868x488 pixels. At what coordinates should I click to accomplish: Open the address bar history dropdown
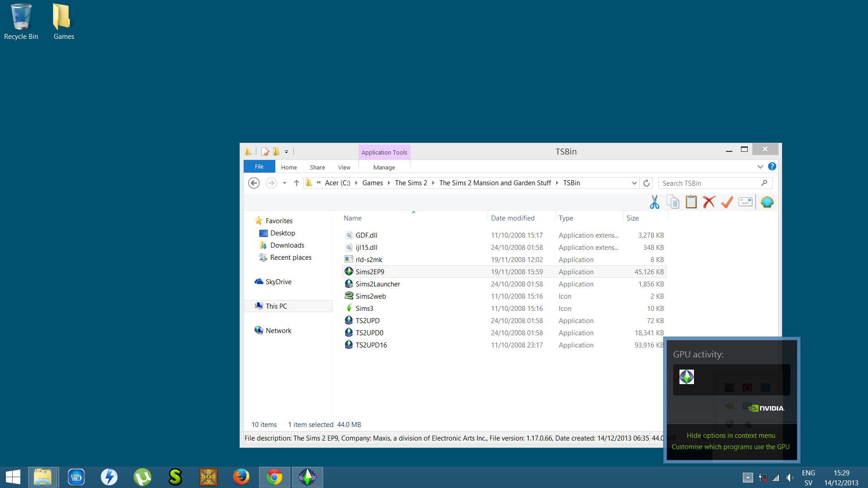[634, 183]
